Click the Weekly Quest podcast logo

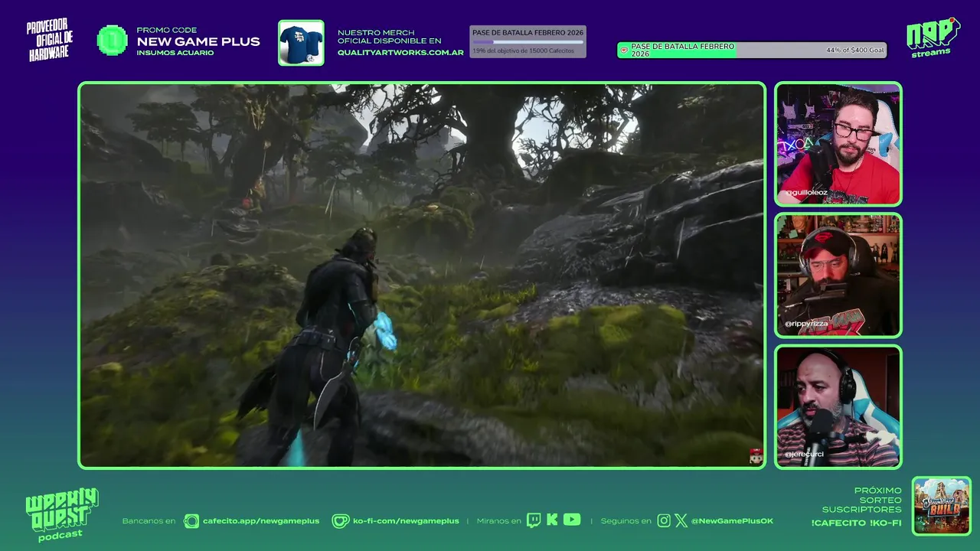pos(61,514)
